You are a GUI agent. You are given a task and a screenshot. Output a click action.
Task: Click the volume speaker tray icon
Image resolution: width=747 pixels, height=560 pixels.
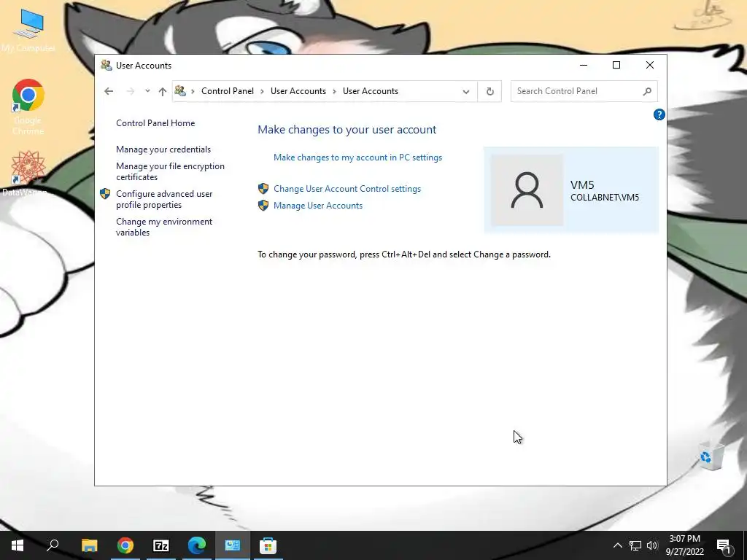pyautogui.click(x=652, y=545)
